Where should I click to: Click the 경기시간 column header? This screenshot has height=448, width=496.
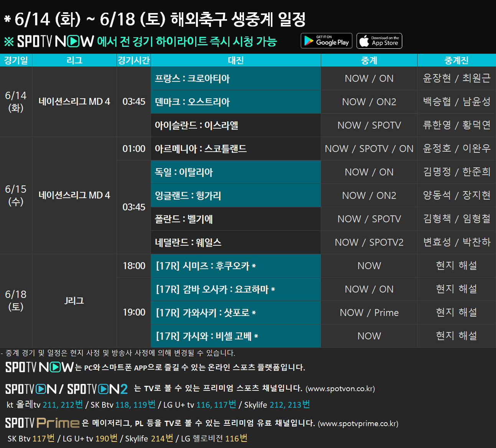click(133, 60)
